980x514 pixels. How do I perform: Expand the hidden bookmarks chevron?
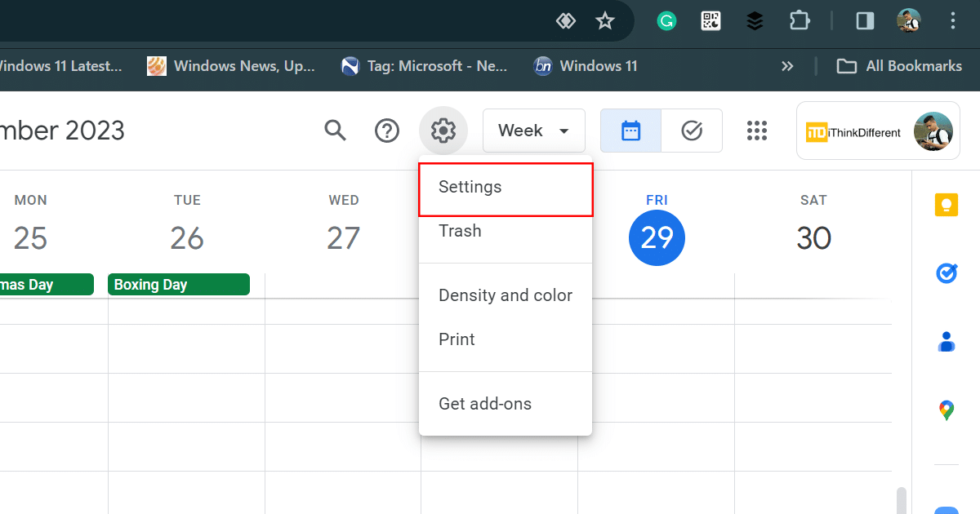pos(787,67)
